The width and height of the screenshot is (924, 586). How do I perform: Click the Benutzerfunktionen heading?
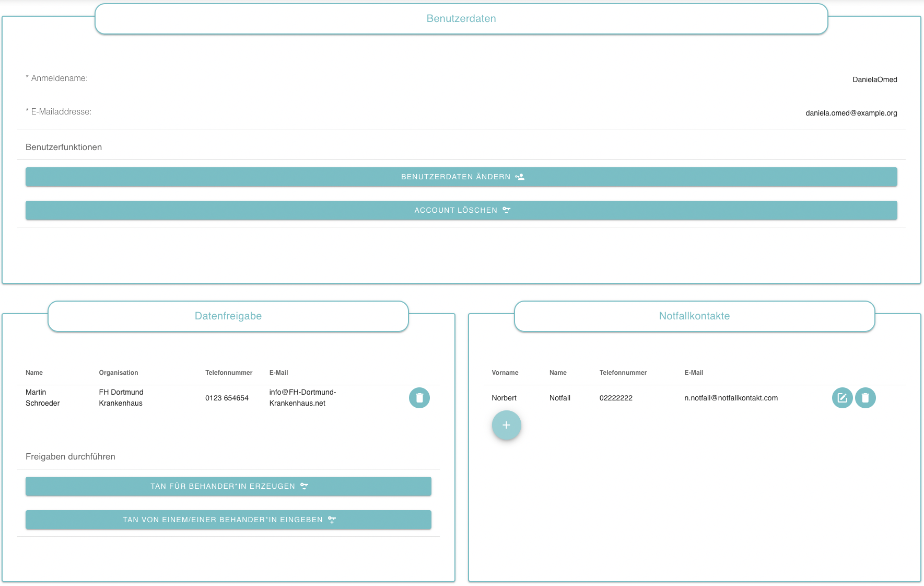[64, 147]
